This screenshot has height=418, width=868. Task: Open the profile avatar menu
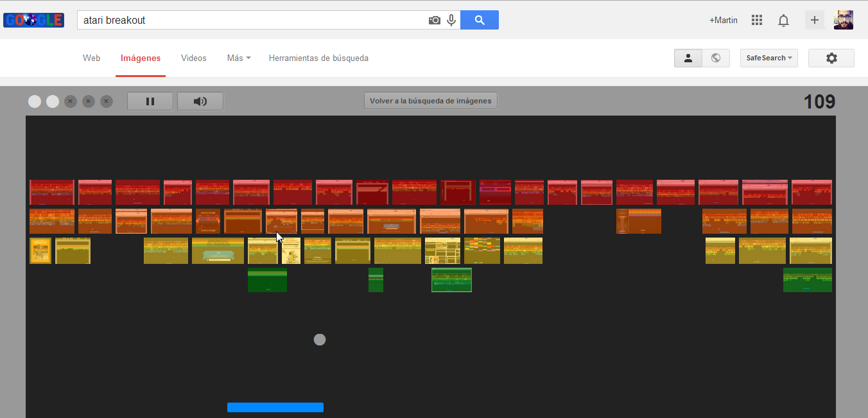click(x=844, y=20)
